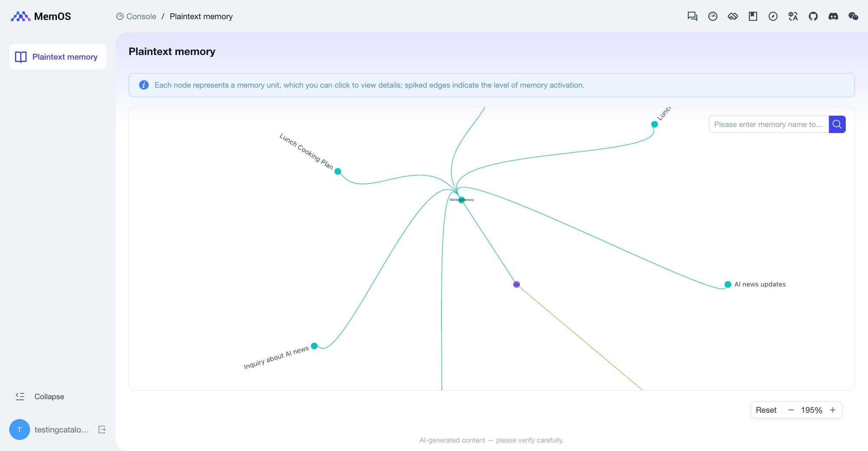Click the chain link icon in header
The image size is (868, 451).
click(733, 16)
